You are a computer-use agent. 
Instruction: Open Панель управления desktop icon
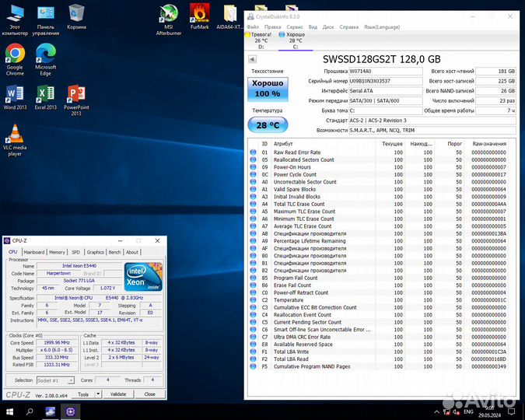pyautogui.click(x=46, y=19)
